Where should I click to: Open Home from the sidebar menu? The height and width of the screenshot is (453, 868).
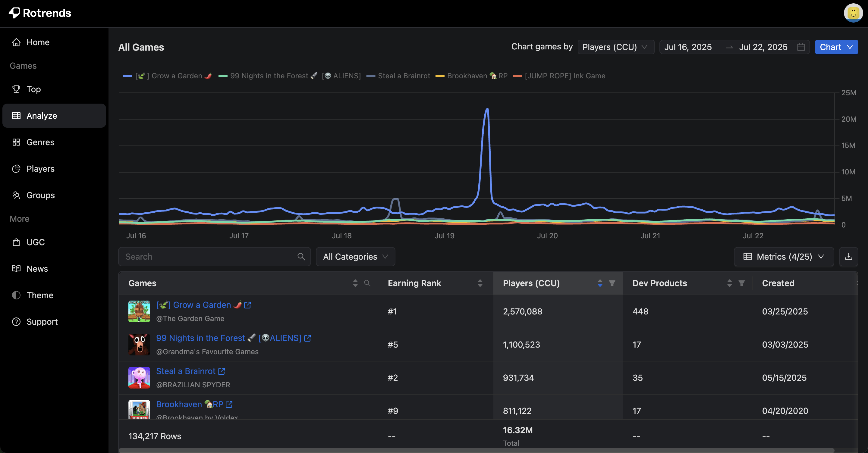37,42
